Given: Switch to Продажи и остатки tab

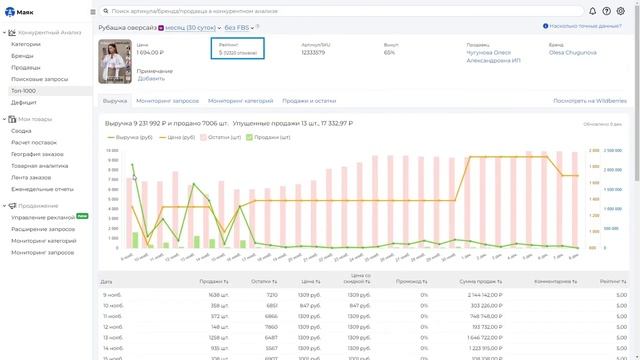Looking at the screenshot, I should coord(309,101).
